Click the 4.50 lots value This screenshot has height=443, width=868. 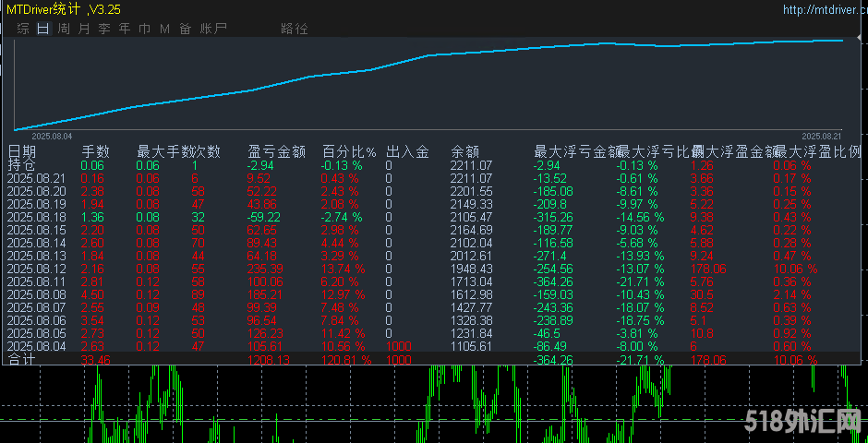point(91,294)
